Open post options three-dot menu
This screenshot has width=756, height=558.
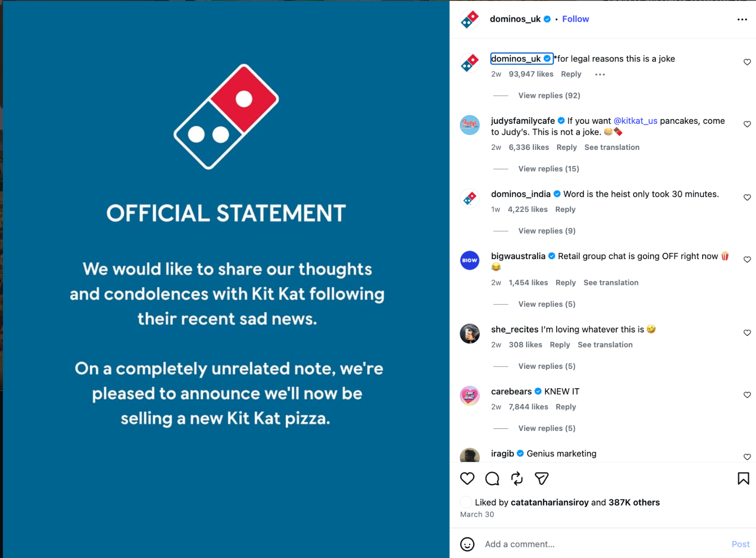(742, 19)
